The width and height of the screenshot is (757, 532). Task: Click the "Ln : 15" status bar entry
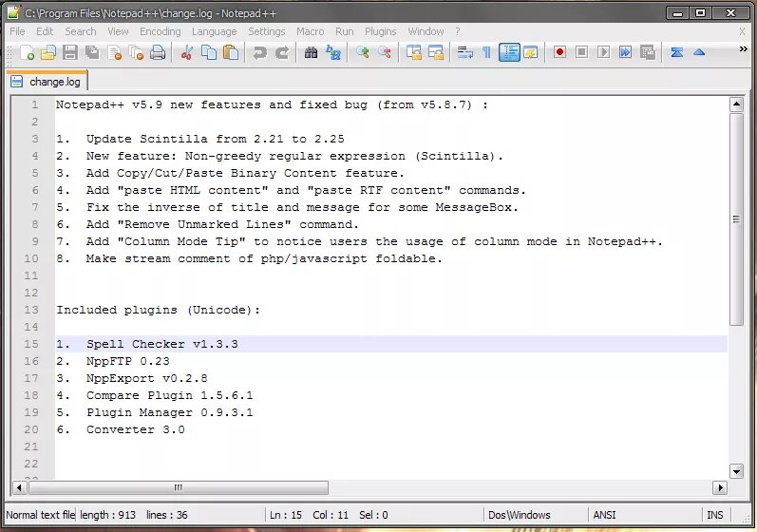286,515
